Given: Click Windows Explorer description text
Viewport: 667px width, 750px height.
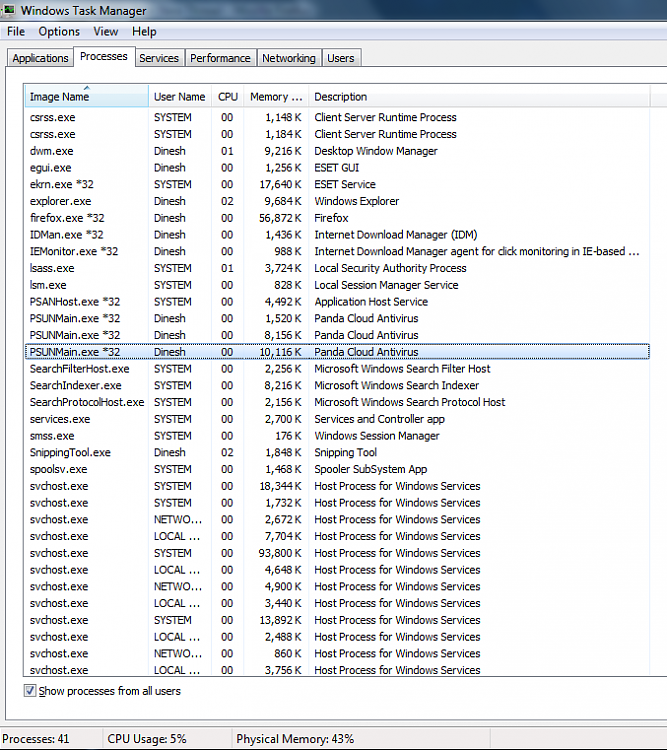Looking at the screenshot, I should point(356,201).
